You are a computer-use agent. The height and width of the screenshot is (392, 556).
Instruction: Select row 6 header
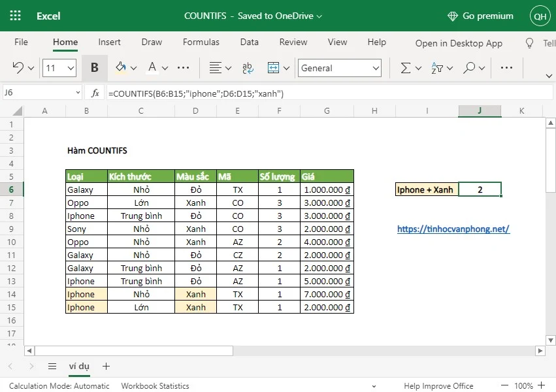coord(11,189)
